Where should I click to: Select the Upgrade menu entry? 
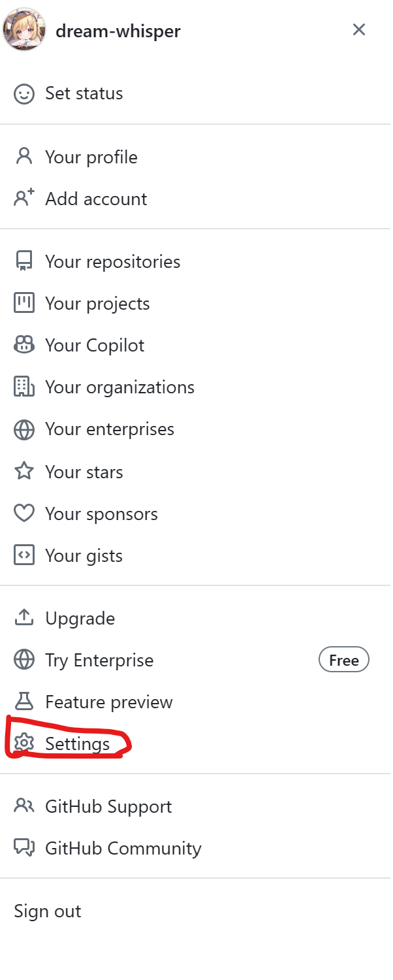pyautogui.click(x=80, y=619)
